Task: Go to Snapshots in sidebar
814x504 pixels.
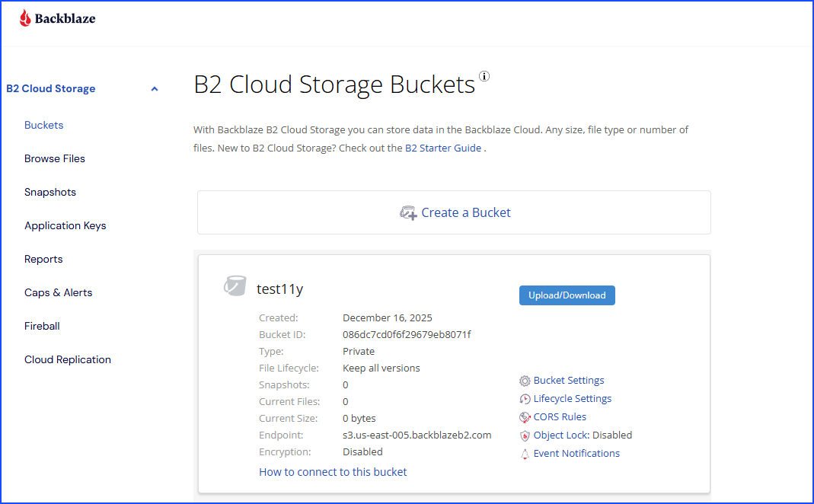Action: [50, 192]
